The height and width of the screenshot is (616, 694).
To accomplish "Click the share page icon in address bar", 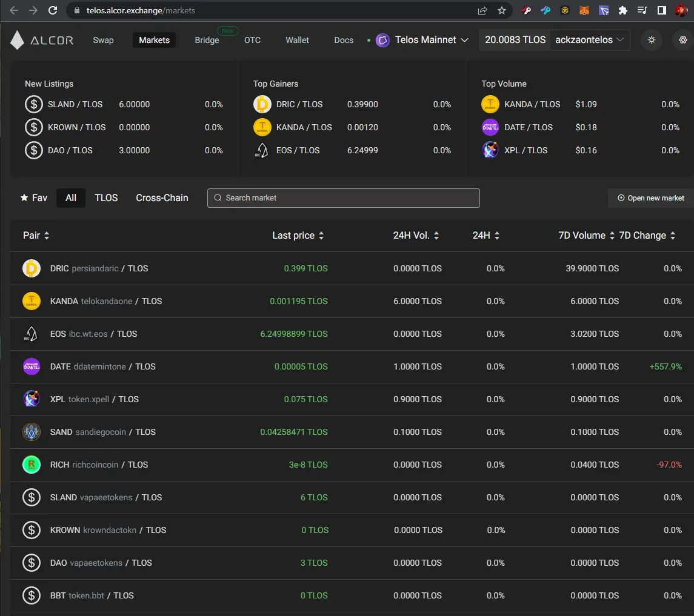I will [482, 10].
